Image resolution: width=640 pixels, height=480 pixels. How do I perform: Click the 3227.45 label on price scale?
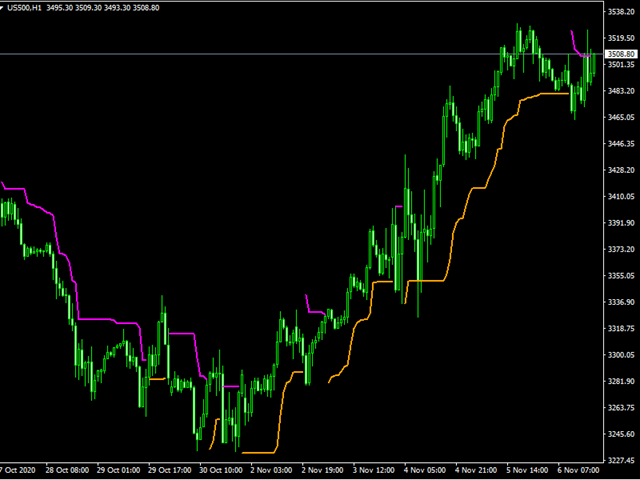click(x=621, y=460)
